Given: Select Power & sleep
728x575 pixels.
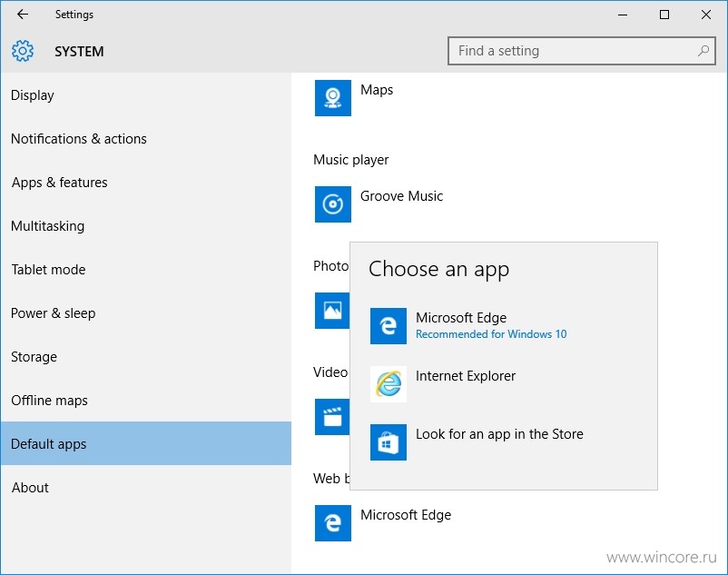Looking at the screenshot, I should point(146,313).
